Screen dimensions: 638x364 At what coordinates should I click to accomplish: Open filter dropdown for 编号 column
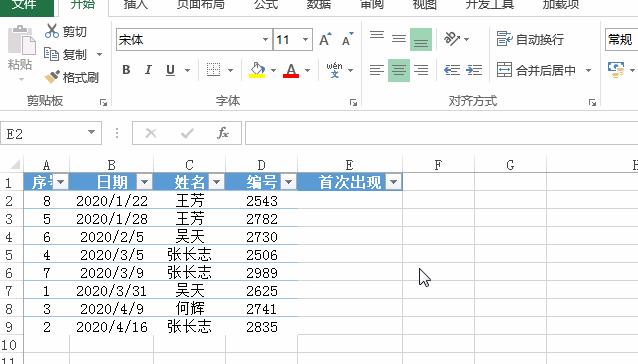point(288,182)
